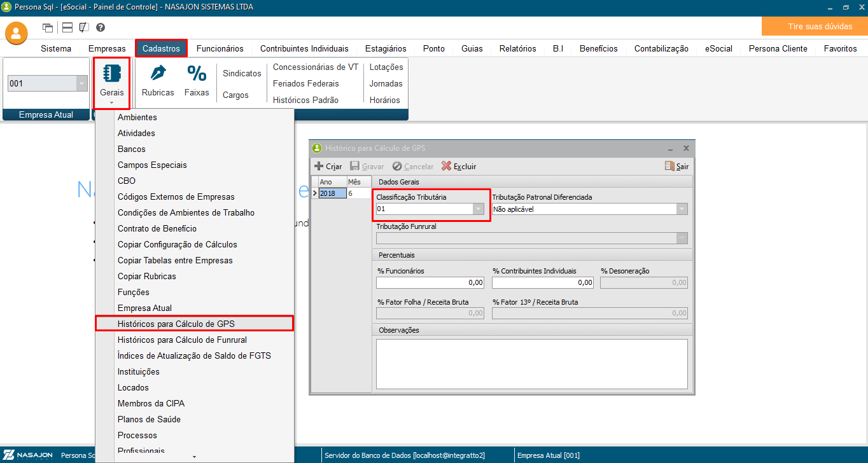Click the Gerais notebook icon
The width and height of the screenshot is (868, 463).
point(112,74)
